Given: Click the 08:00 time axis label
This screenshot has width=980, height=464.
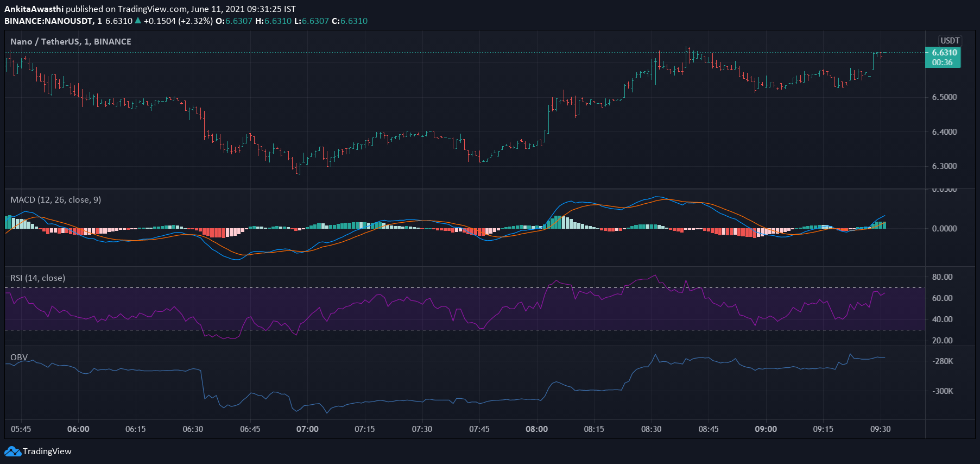Looking at the screenshot, I should (x=536, y=429).
